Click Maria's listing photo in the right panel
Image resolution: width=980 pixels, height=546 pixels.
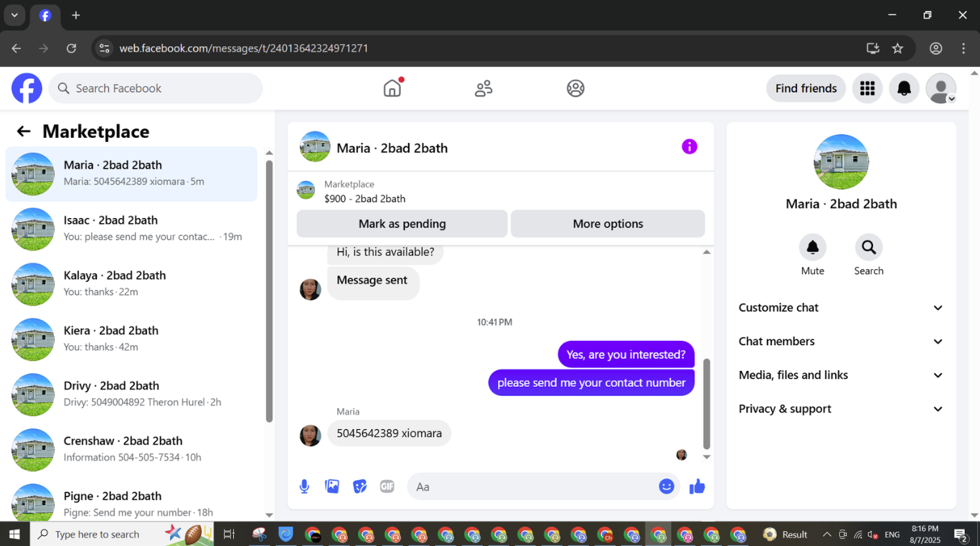(x=841, y=161)
